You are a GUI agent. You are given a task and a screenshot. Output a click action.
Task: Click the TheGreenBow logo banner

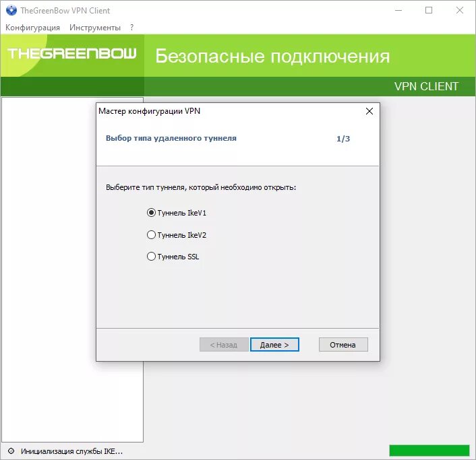point(72,53)
